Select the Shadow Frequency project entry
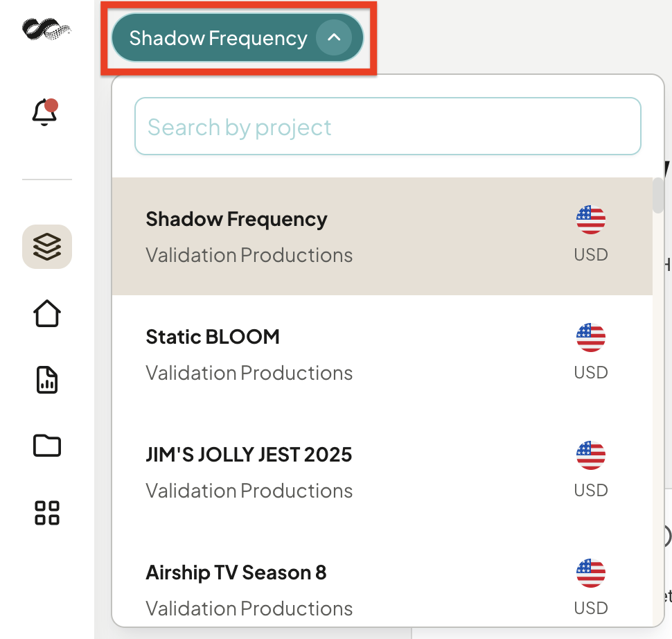 (x=382, y=236)
